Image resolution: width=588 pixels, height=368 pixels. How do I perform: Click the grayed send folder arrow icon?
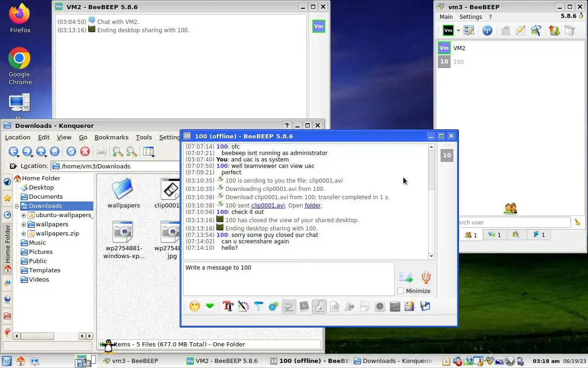click(x=350, y=306)
